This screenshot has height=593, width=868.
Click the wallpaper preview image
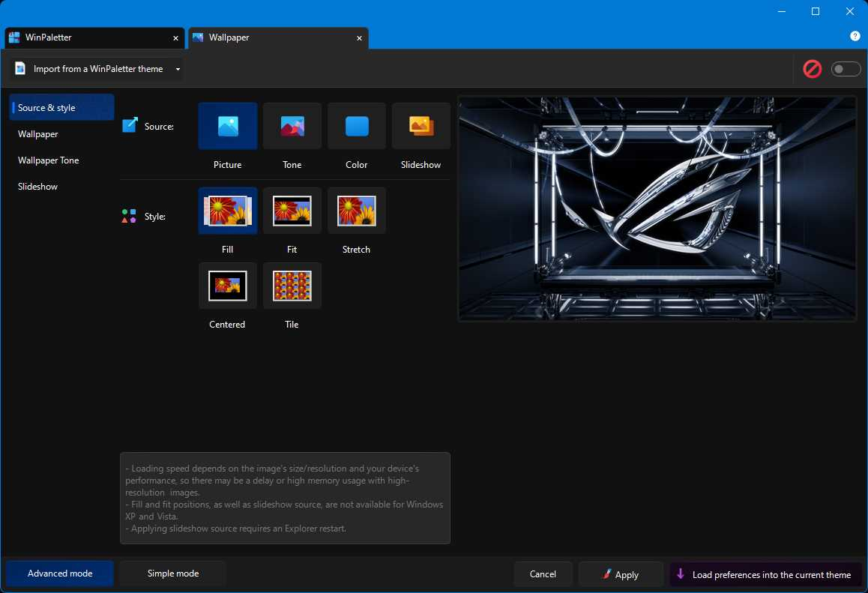coord(657,208)
